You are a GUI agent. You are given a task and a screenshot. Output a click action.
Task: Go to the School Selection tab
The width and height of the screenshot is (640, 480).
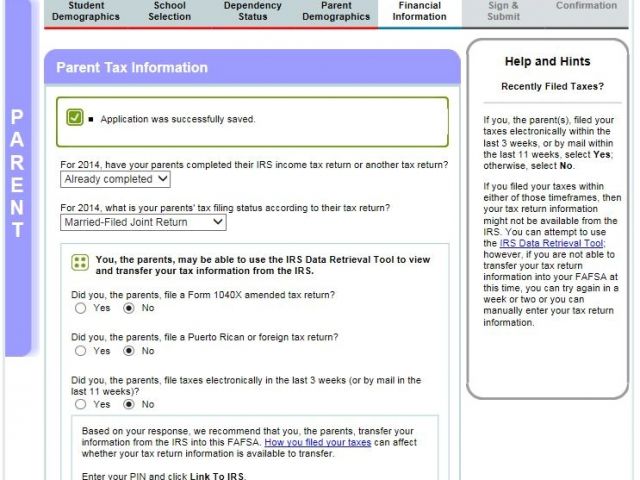tap(169, 11)
